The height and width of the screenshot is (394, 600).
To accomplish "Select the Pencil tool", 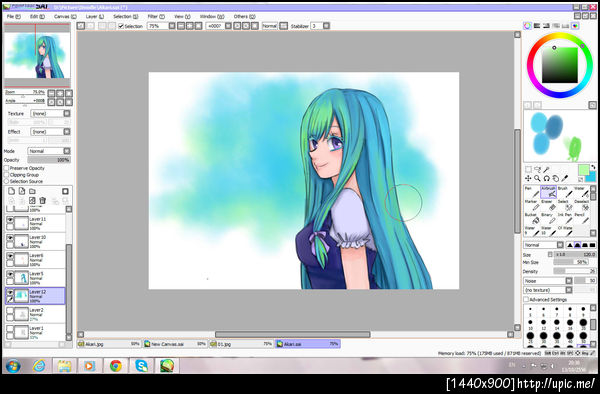I will click(582, 218).
